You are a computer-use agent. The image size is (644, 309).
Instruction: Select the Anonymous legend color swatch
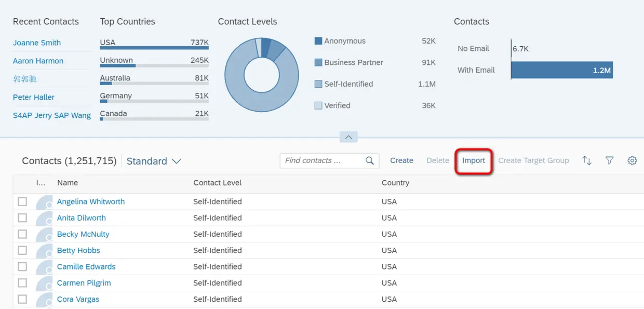click(318, 41)
